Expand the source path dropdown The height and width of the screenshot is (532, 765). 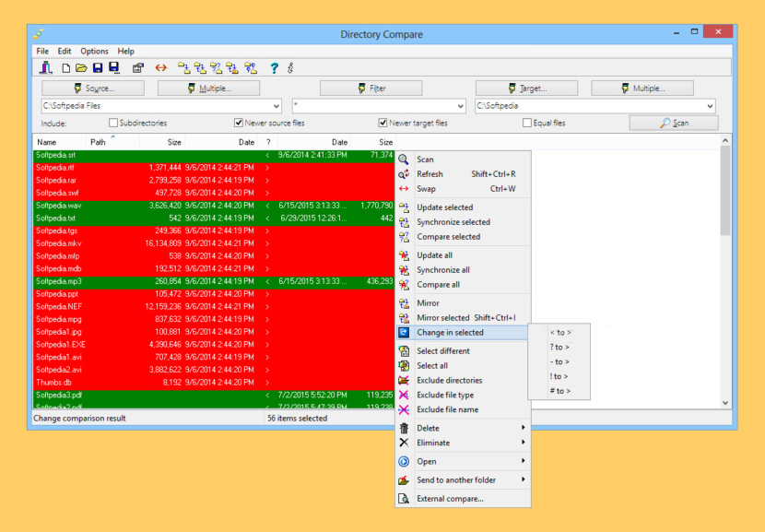(276, 106)
